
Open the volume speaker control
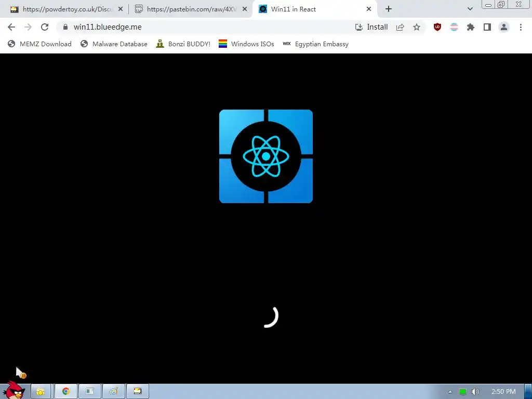pyautogui.click(x=475, y=392)
